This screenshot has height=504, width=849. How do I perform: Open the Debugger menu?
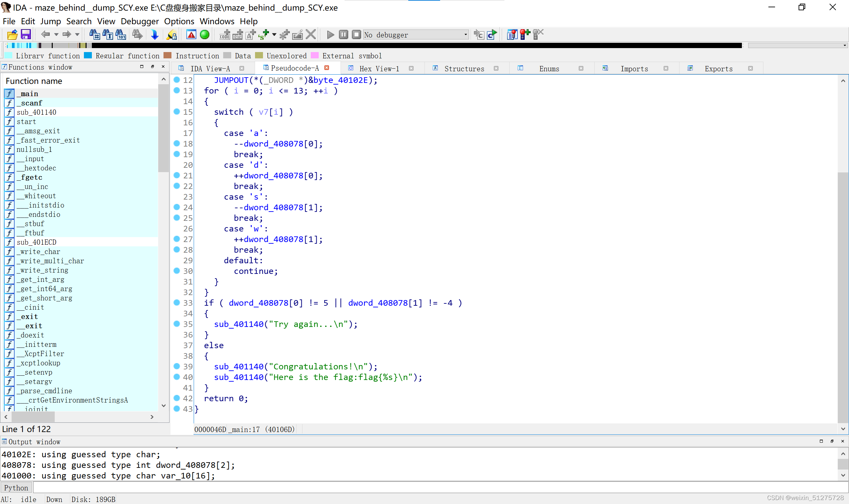[140, 21]
